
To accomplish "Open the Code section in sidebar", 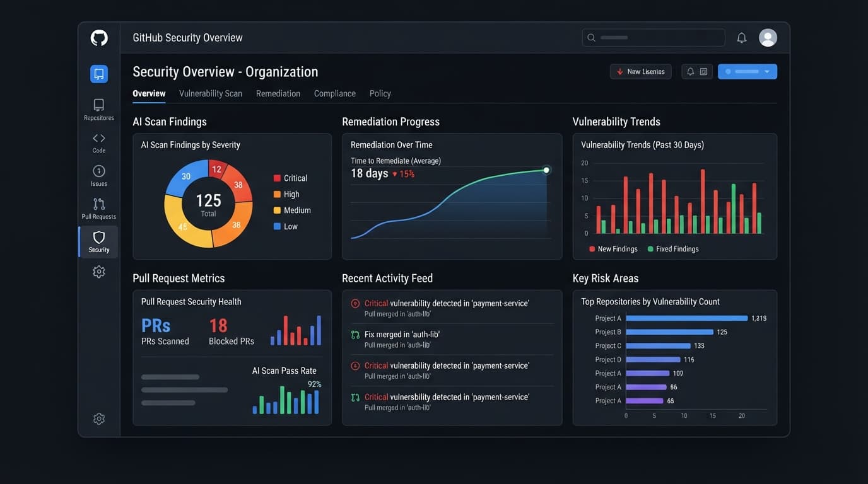I will click(99, 142).
